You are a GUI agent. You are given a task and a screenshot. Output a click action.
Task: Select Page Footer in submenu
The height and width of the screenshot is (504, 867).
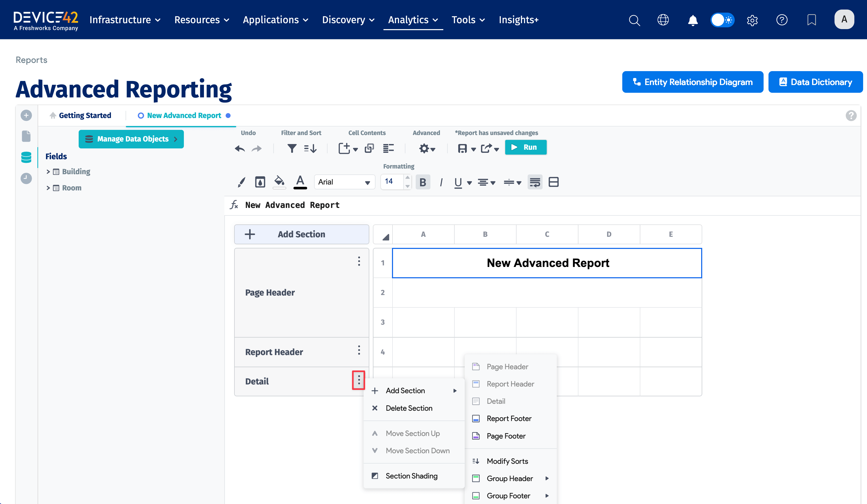(511, 436)
